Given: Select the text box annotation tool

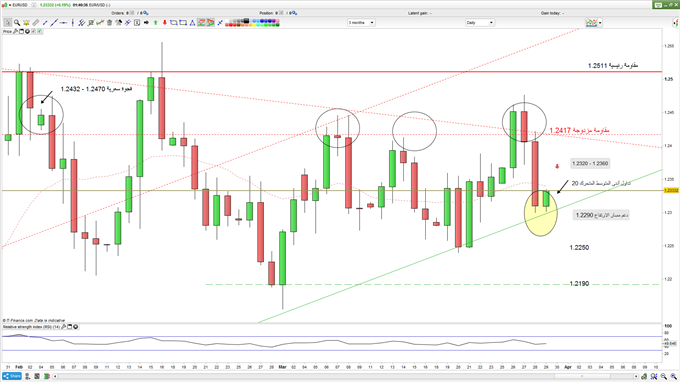Looking at the screenshot, I should (137, 23).
